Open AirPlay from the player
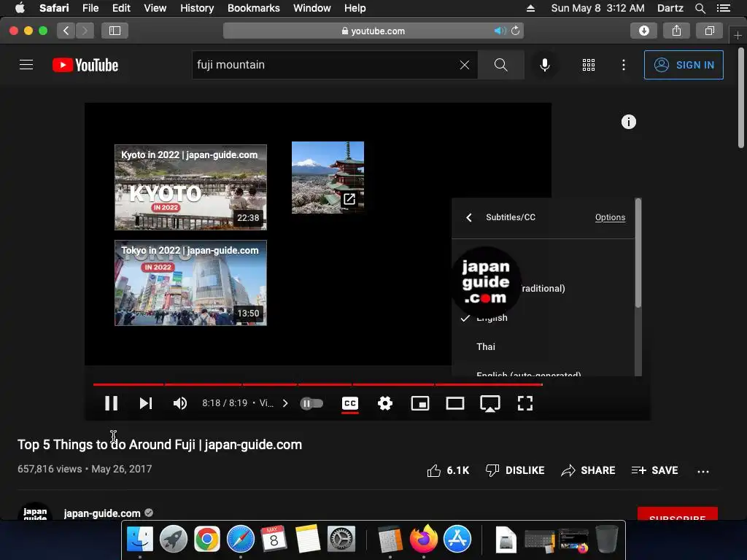747x560 pixels. tap(489, 403)
